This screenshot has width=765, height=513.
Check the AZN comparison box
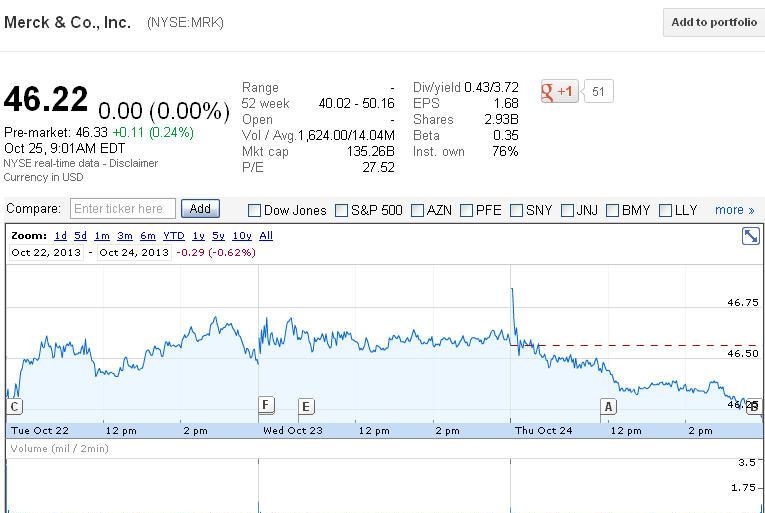[x=417, y=210]
